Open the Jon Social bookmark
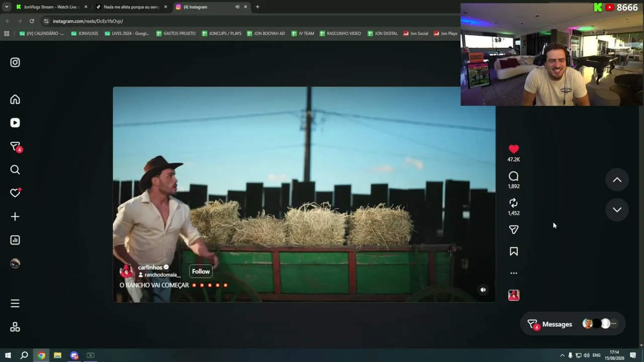This screenshot has height=362, width=644. point(416,34)
